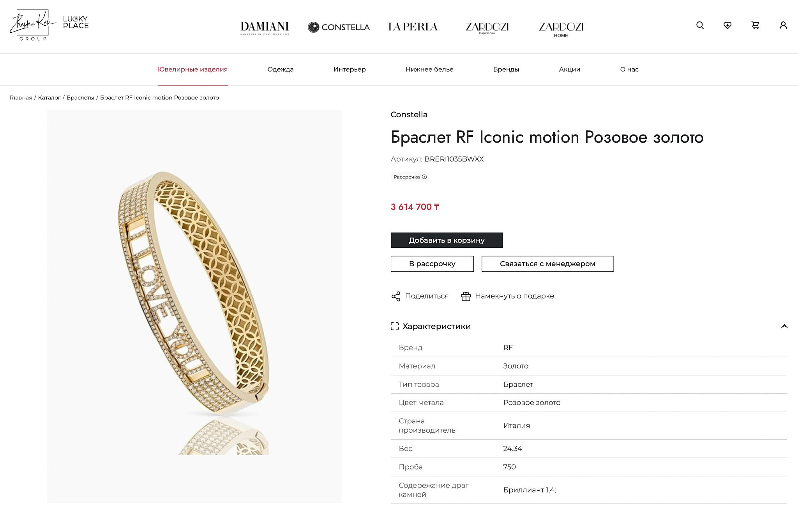
Task: Open the wishlist heart icon
Action: pyautogui.click(x=728, y=25)
